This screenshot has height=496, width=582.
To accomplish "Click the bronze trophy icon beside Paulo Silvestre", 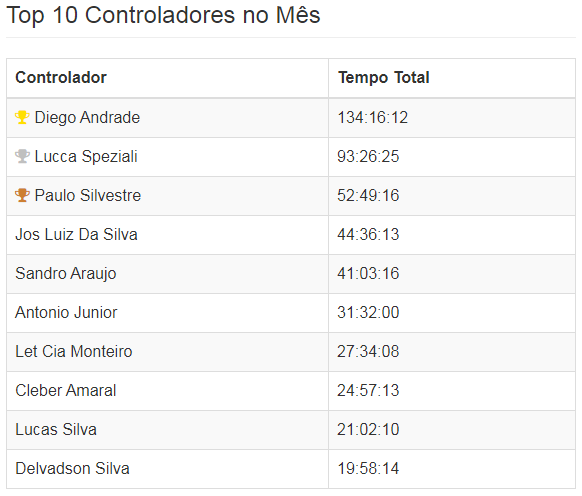I will 22,195.
